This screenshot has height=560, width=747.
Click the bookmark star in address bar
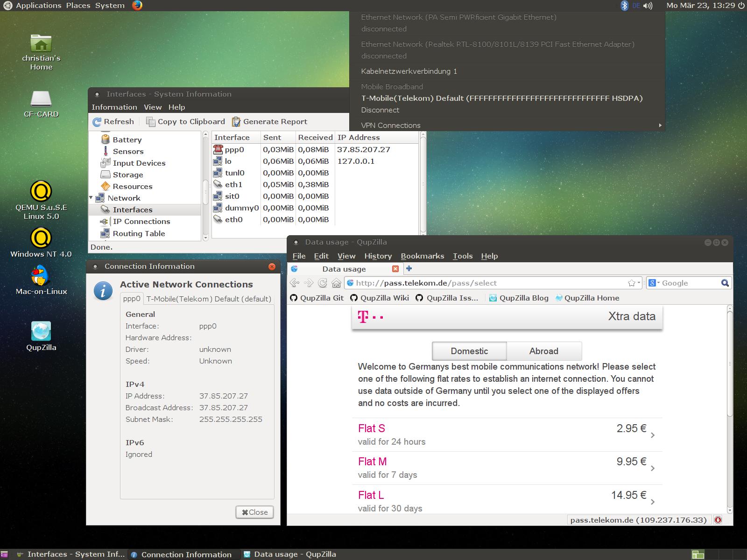tap(632, 283)
